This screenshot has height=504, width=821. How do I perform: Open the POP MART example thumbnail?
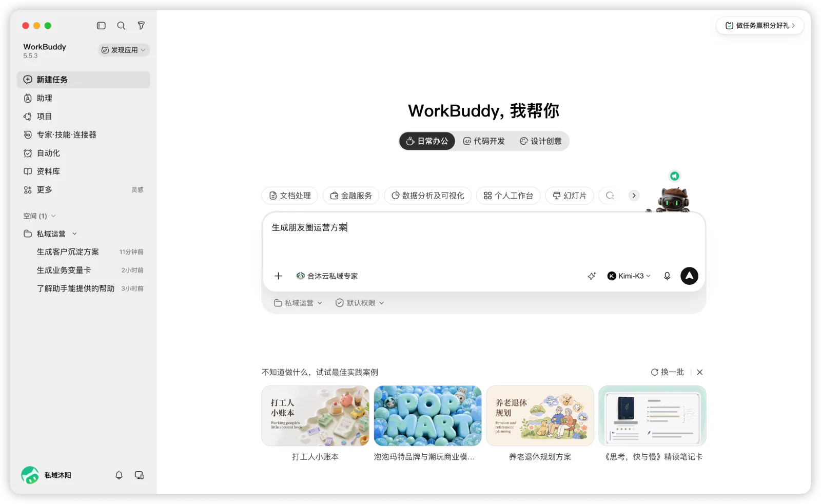[x=427, y=416]
